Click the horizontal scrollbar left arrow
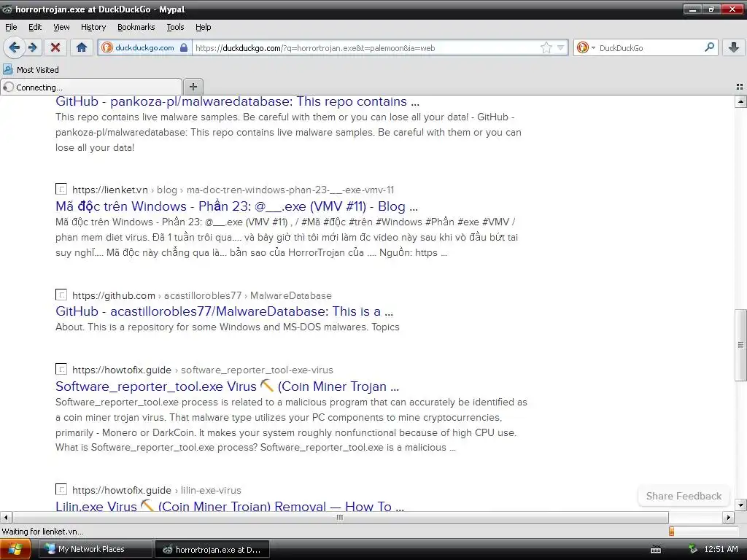This screenshot has width=747, height=560. (x=6, y=517)
